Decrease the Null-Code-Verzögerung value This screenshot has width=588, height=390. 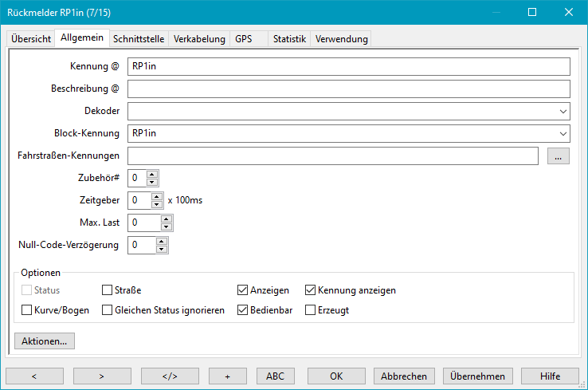click(x=162, y=249)
